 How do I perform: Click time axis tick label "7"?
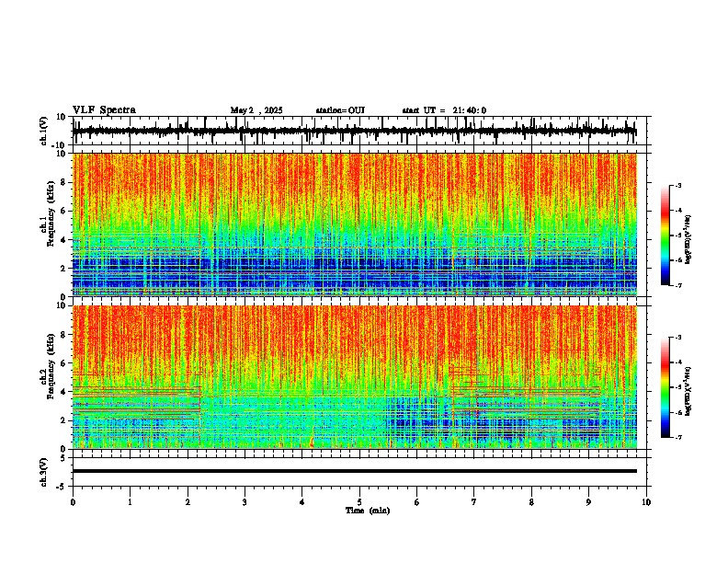474,502
